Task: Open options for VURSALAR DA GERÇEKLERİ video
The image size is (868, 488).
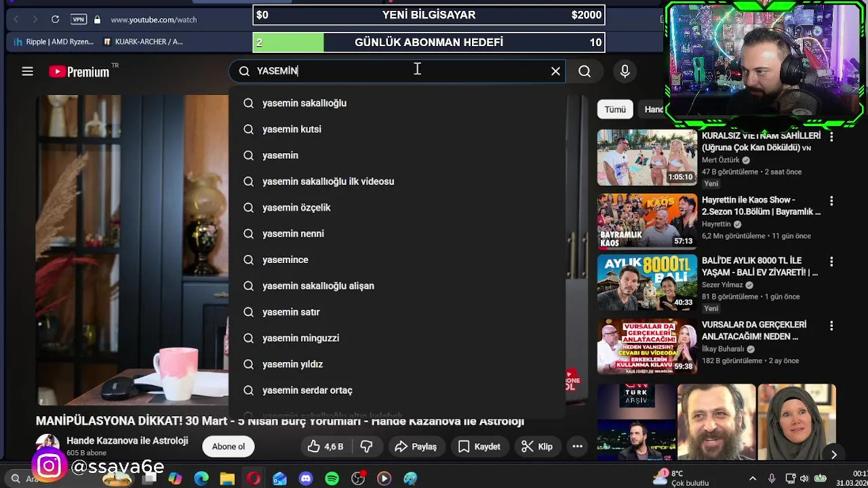Action: coord(831,325)
